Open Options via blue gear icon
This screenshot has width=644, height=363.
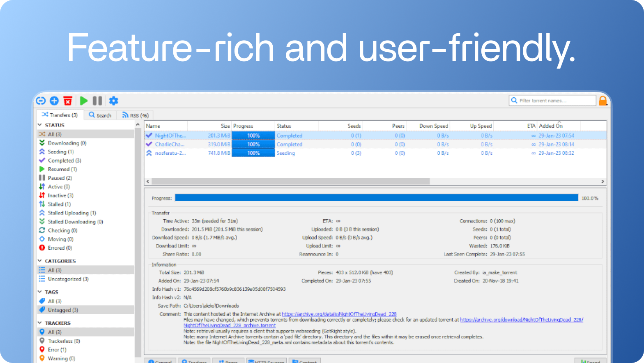(x=113, y=101)
